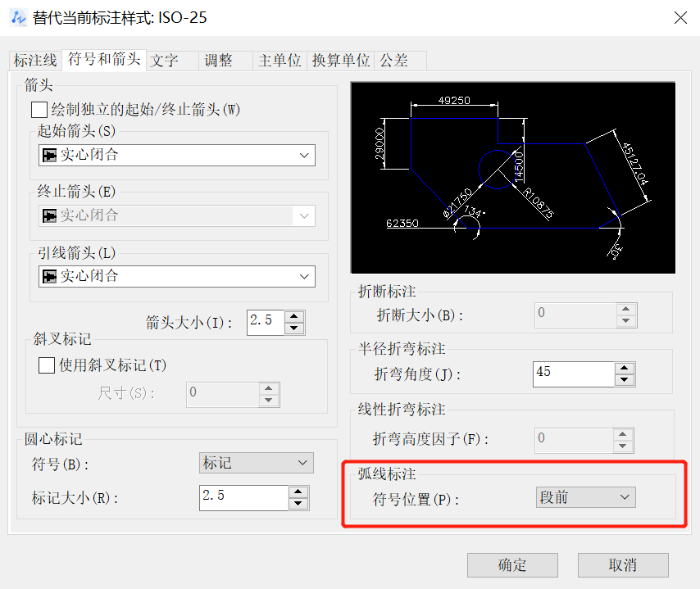
Task: Enable 绘制独立的起始/终止箭头 checkbox
Action: (39, 109)
